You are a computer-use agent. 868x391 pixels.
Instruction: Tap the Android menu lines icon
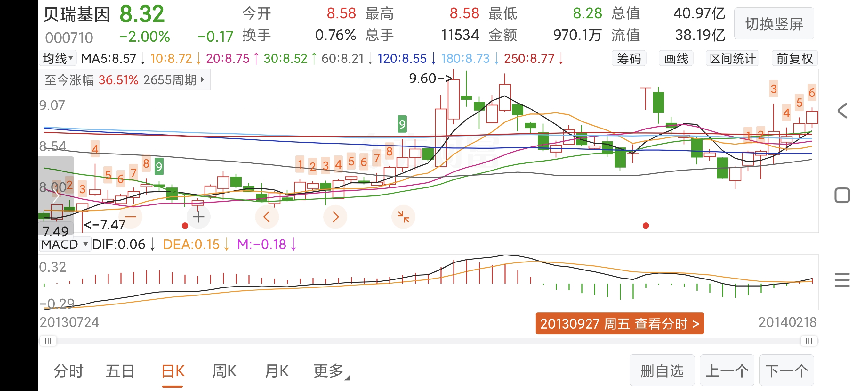point(842,280)
